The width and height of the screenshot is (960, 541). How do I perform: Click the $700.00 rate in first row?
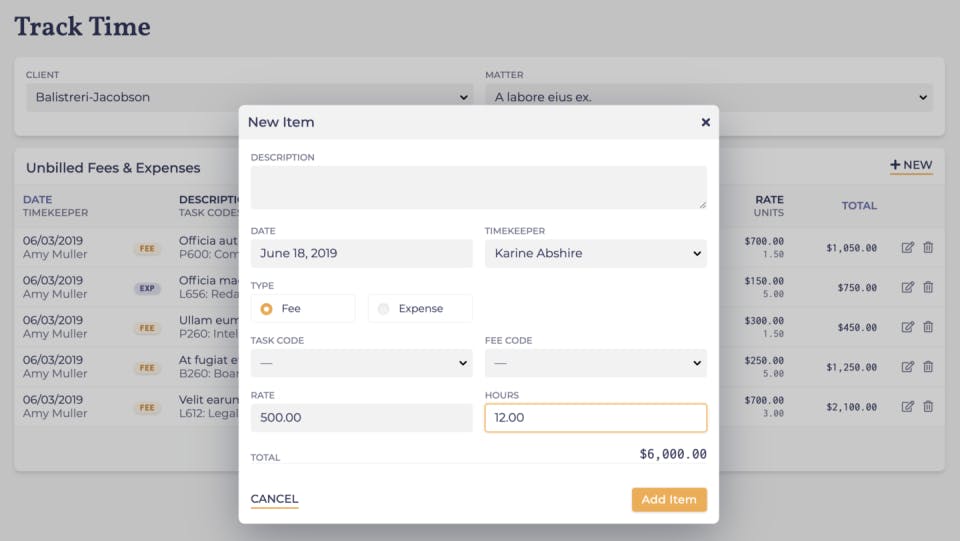click(764, 241)
